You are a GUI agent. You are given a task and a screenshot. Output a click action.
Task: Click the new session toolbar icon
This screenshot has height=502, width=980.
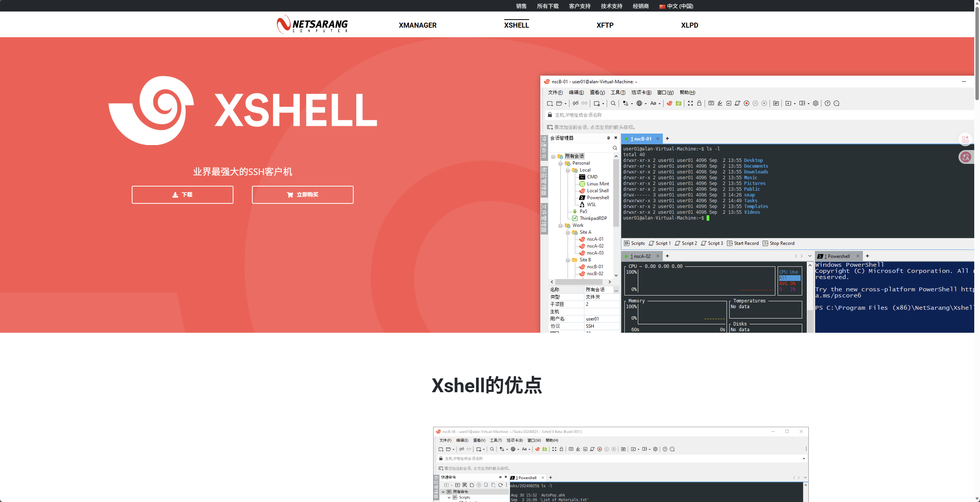pyautogui.click(x=550, y=103)
